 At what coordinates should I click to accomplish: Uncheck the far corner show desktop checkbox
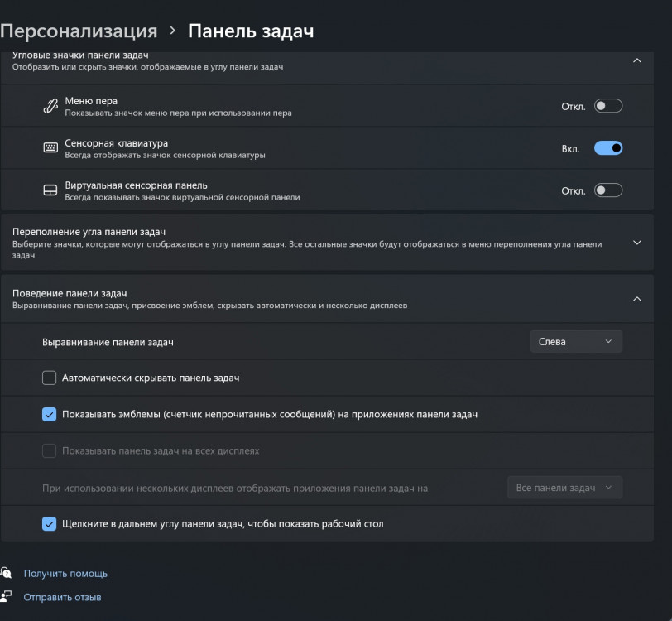click(49, 524)
